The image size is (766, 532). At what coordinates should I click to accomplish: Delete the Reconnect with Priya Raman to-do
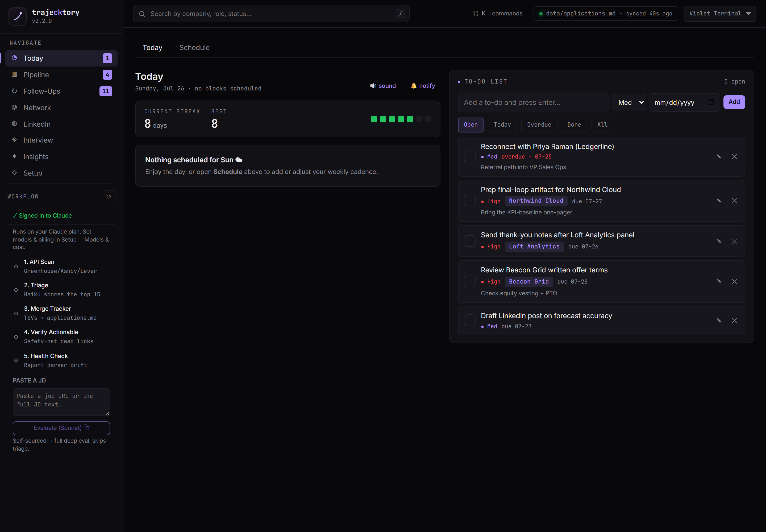[734, 157]
